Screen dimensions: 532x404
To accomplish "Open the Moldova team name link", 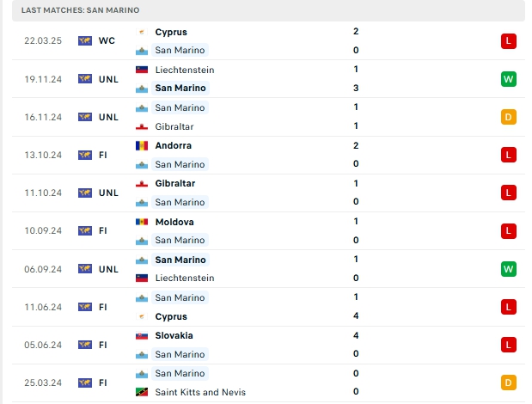I will point(174,222).
